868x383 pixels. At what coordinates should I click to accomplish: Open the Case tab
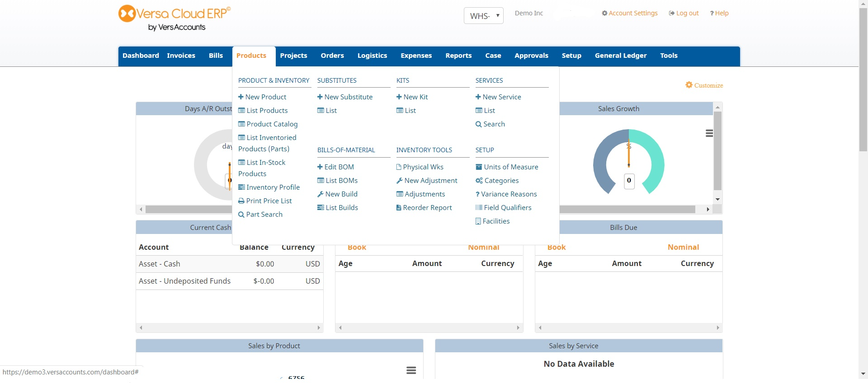coord(493,56)
